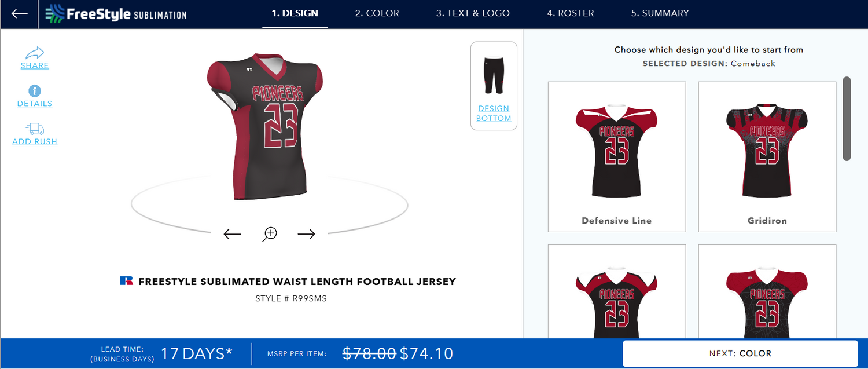
Task: Click the design list scrollbar
Action: (847, 119)
